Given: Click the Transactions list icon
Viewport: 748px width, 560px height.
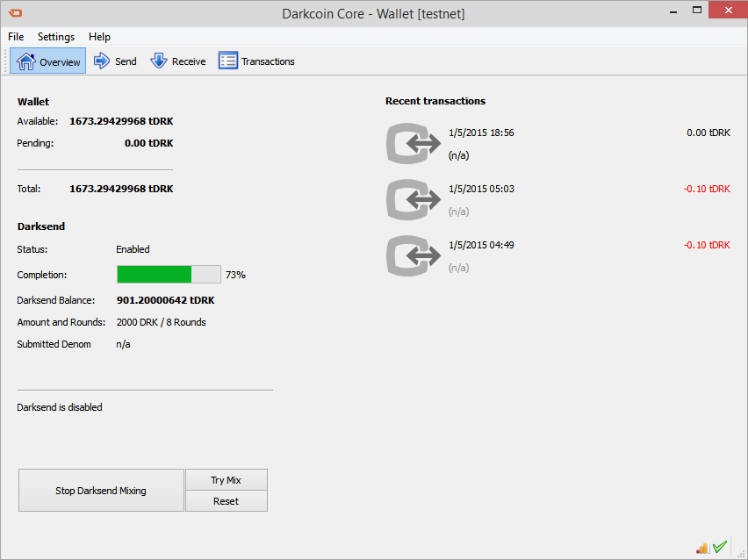Looking at the screenshot, I should [x=228, y=61].
